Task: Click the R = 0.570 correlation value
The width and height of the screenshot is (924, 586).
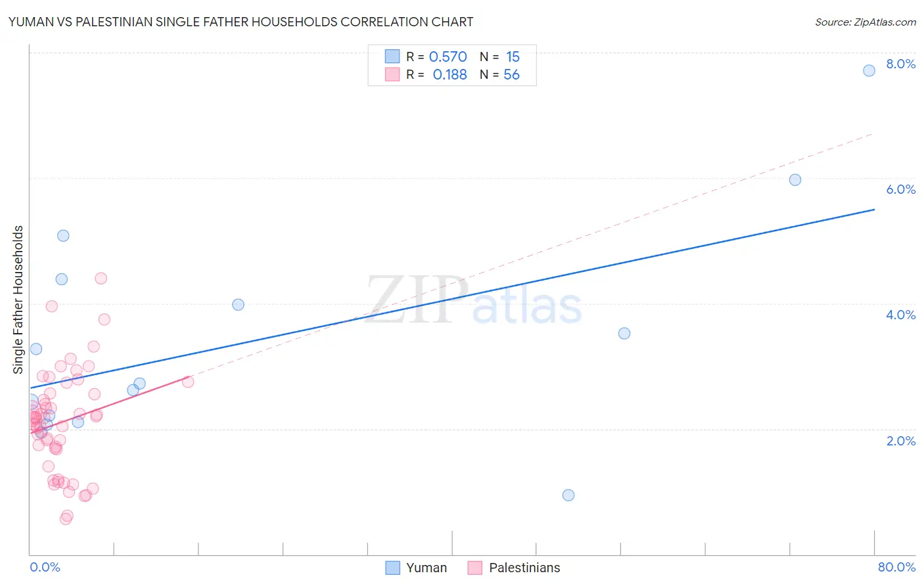Action: point(436,56)
